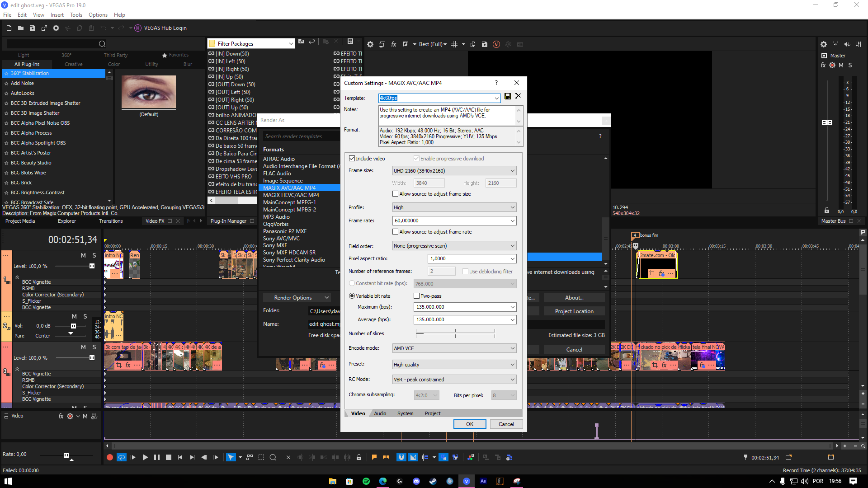
Task: Stop playback in transport bar
Action: click(169, 457)
